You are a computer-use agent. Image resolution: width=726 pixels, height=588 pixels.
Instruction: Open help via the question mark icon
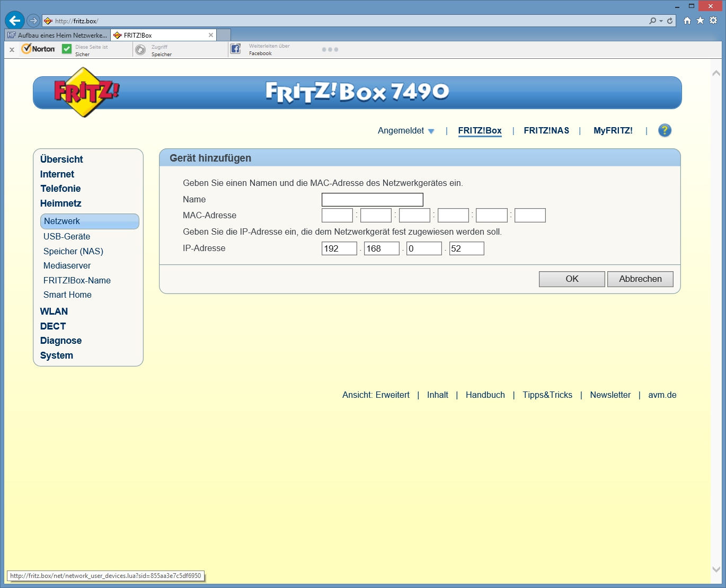pos(665,130)
